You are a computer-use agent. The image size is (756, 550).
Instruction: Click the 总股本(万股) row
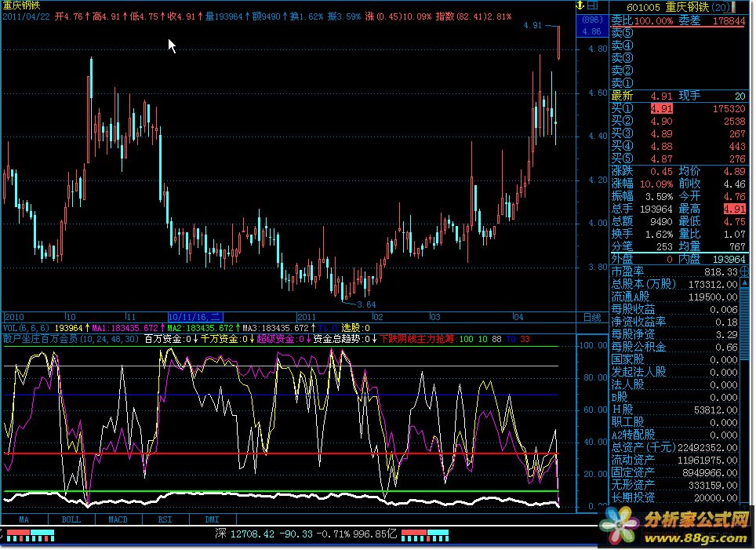click(x=674, y=285)
